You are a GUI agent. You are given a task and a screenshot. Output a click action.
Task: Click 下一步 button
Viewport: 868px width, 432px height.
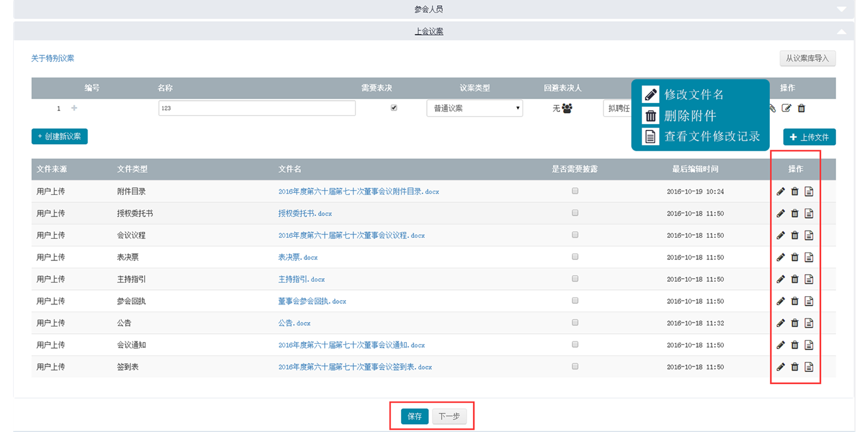coord(449,417)
